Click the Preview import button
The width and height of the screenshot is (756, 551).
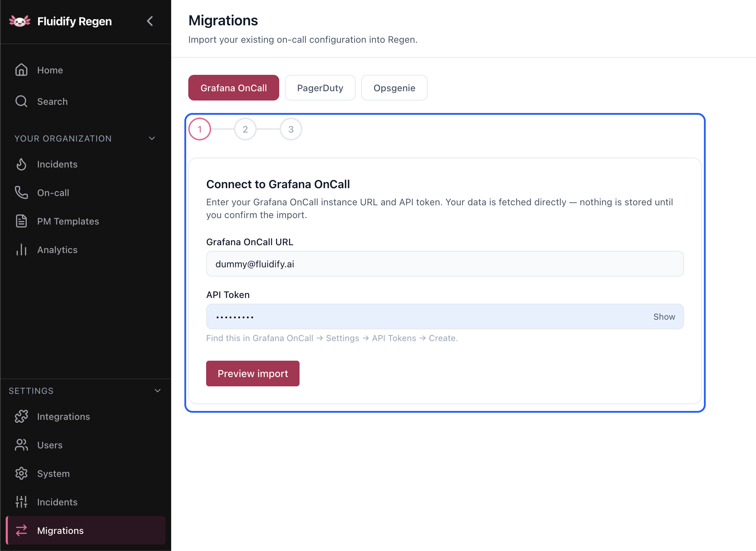click(x=253, y=374)
